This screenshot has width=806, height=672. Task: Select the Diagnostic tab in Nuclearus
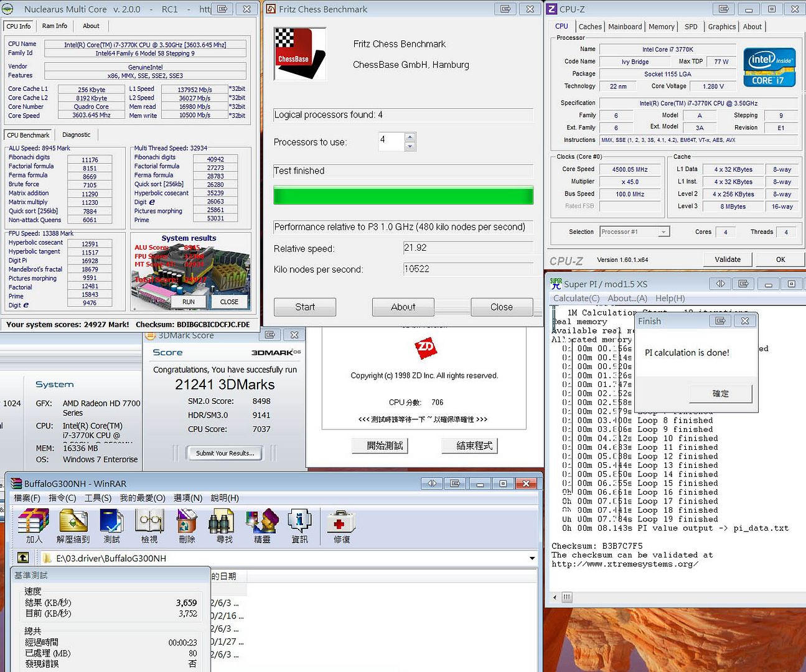(76, 134)
